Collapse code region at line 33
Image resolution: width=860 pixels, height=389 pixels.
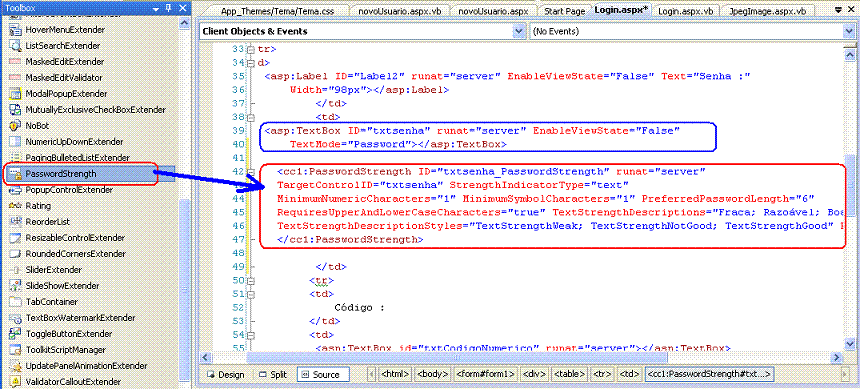point(251,49)
